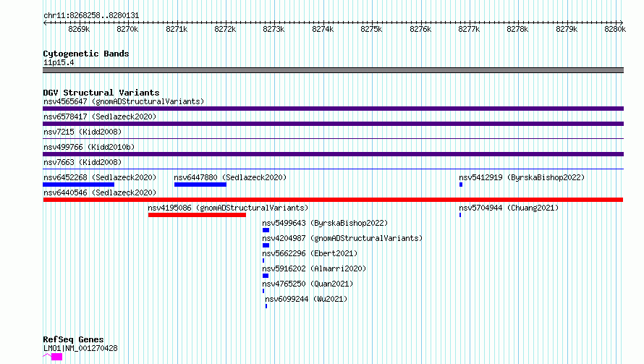Click the thin blue line under nsv7663

tap(333, 169)
